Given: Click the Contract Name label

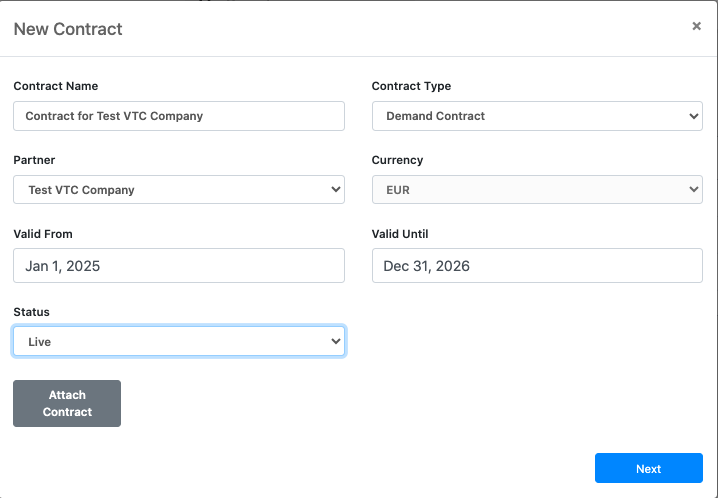Looking at the screenshot, I should [x=56, y=86].
